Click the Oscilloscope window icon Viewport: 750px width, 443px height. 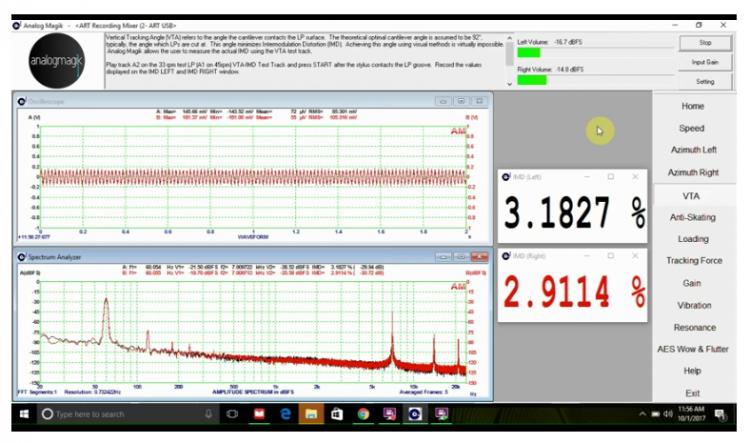pos(22,101)
